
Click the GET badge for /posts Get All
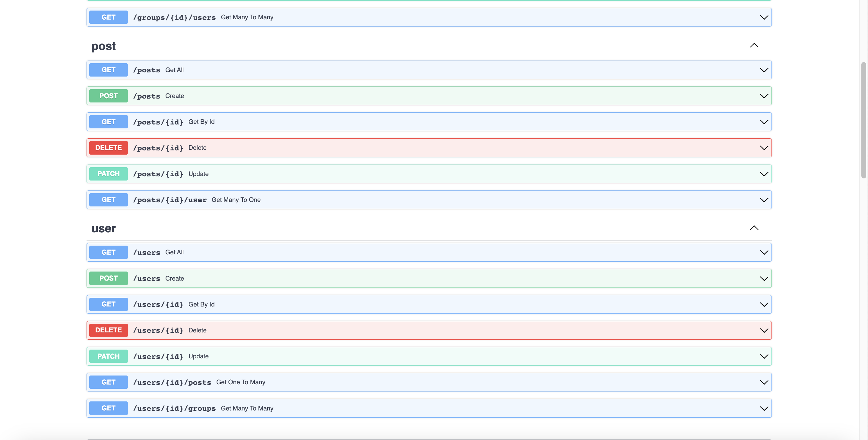coord(108,70)
